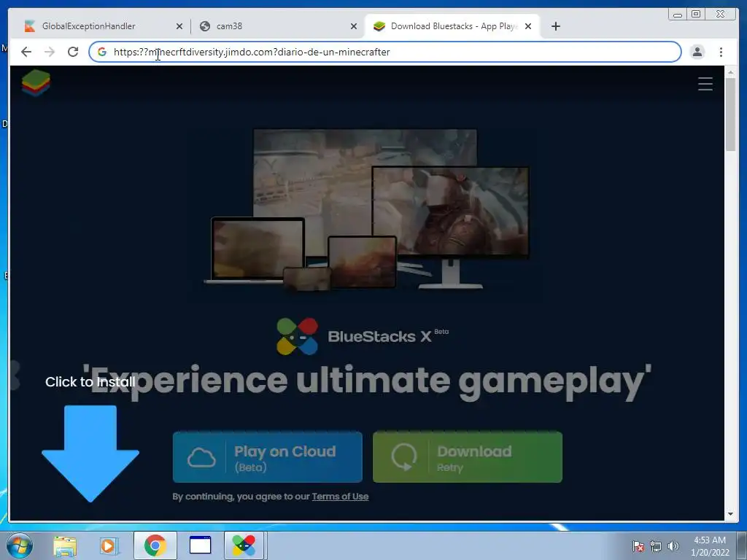Click the vertical scrollbar thumb

(x=730, y=114)
